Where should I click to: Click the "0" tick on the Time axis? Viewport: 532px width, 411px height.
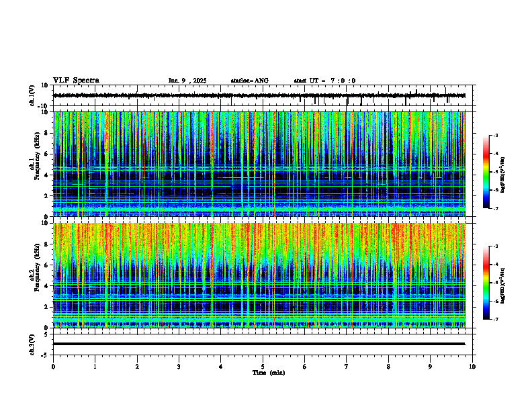point(53,367)
